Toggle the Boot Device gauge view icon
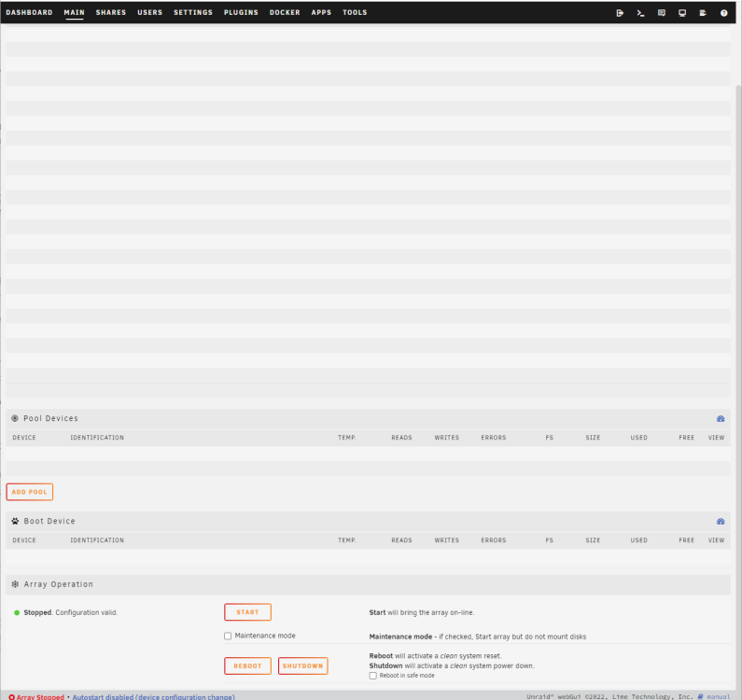This screenshot has height=700, width=742. (721, 521)
